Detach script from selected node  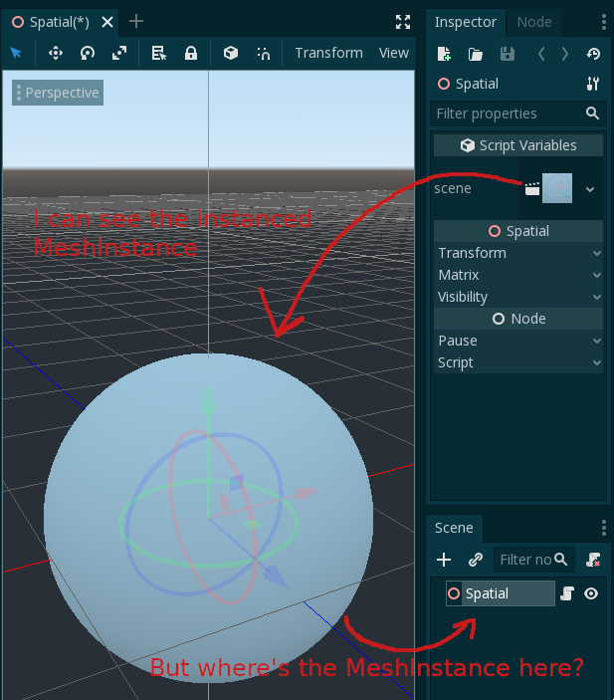pos(593,560)
